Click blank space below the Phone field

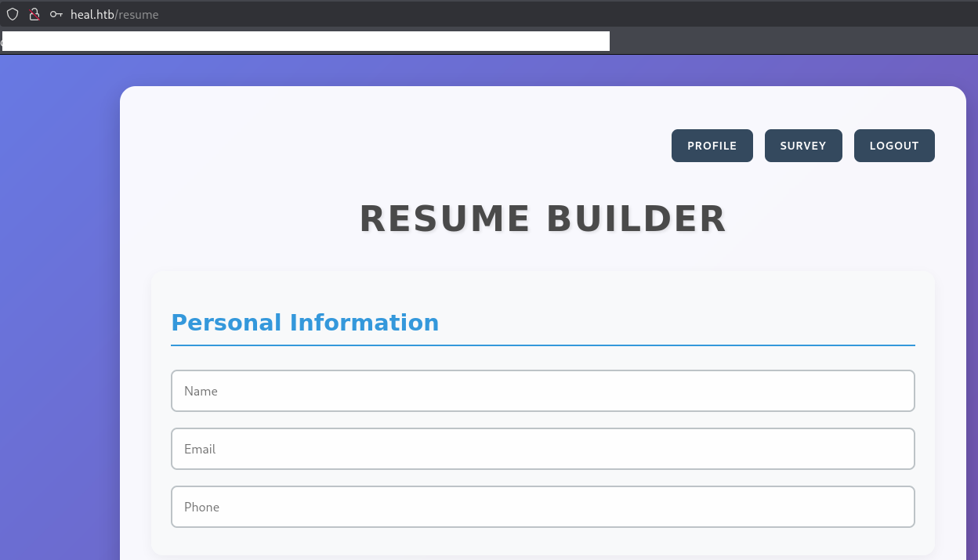point(542,541)
